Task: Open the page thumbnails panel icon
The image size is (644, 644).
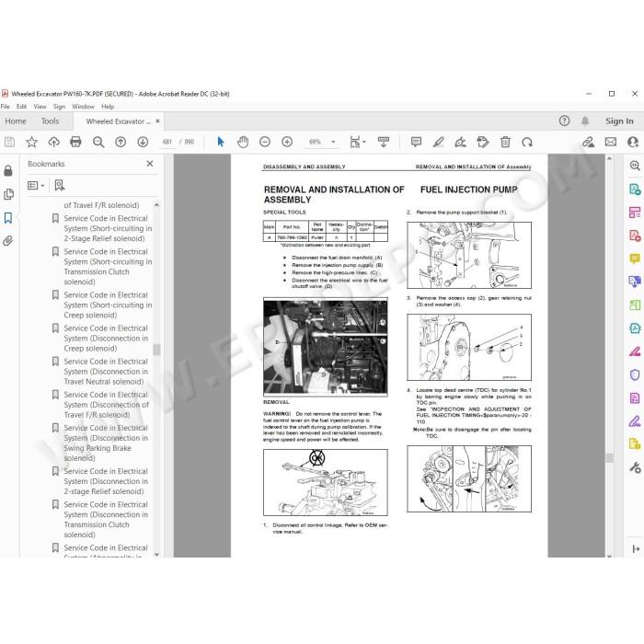Action: click(8, 194)
